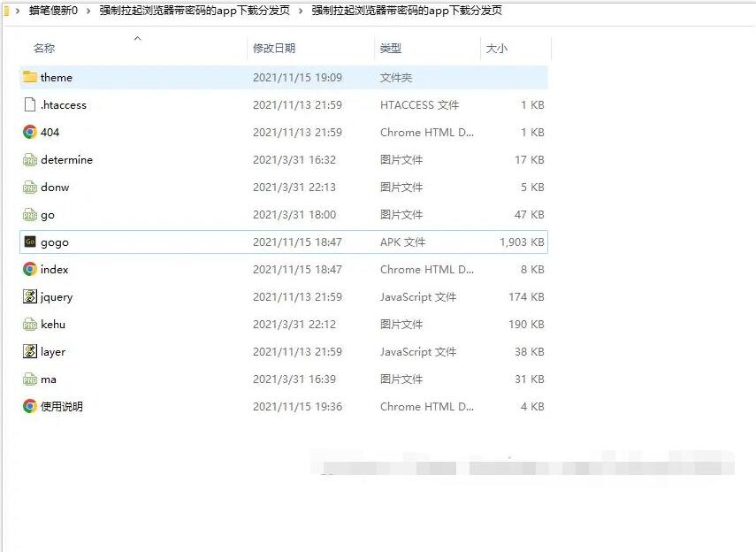This screenshot has height=552, width=756.
Task: Sort files by 名称 column header
Action: click(44, 49)
